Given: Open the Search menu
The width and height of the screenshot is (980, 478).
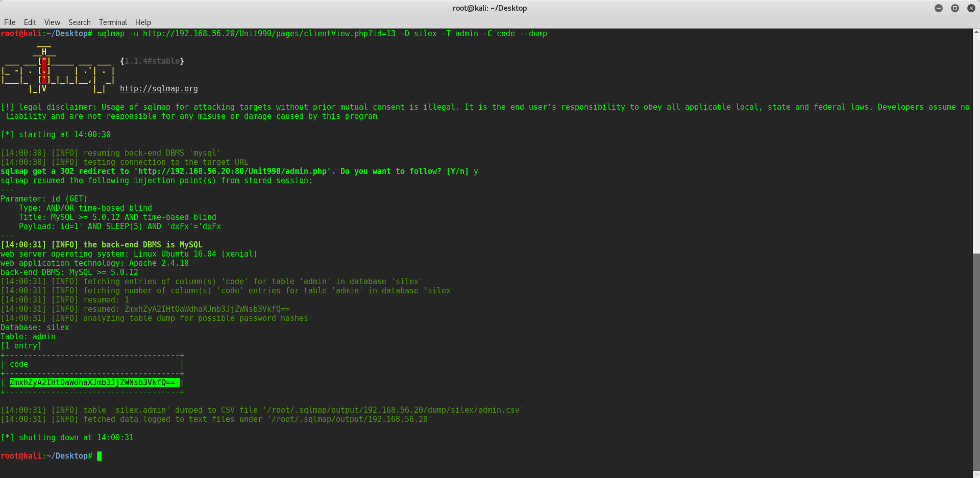Looking at the screenshot, I should (80, 22).
